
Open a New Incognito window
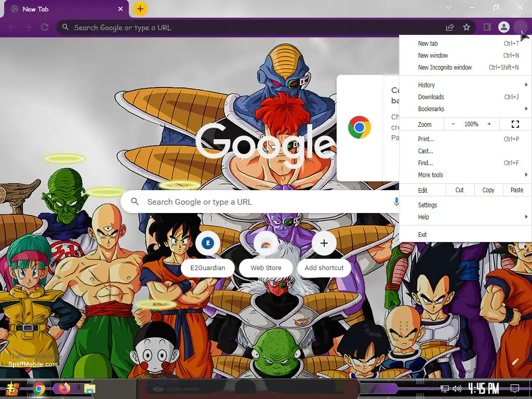pos(465,67)
